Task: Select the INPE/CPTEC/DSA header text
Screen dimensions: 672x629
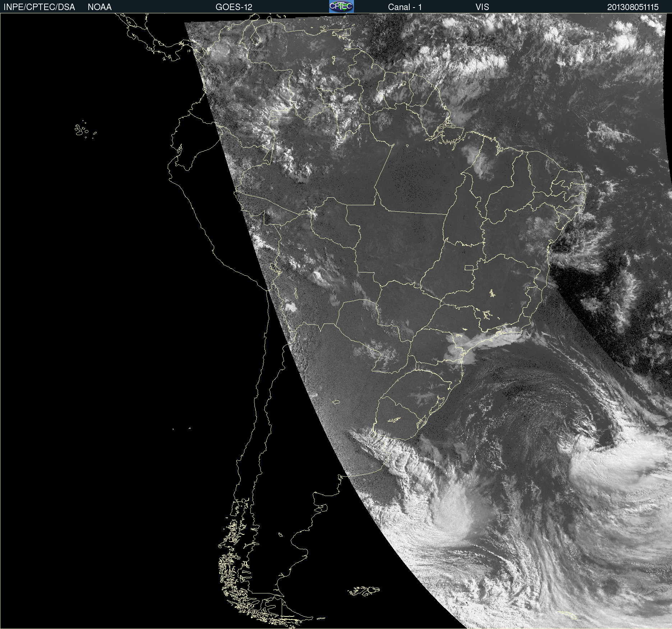Action: (39, 7)
